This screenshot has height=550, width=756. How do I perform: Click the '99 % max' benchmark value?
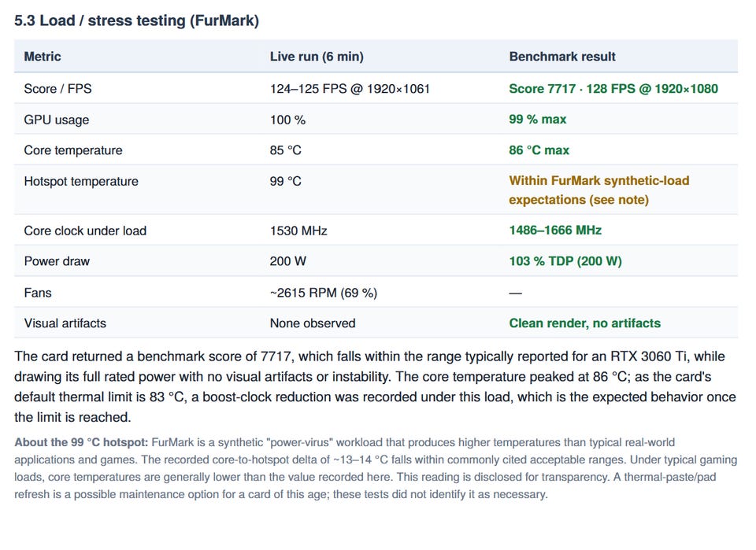[x=538, y=120]
